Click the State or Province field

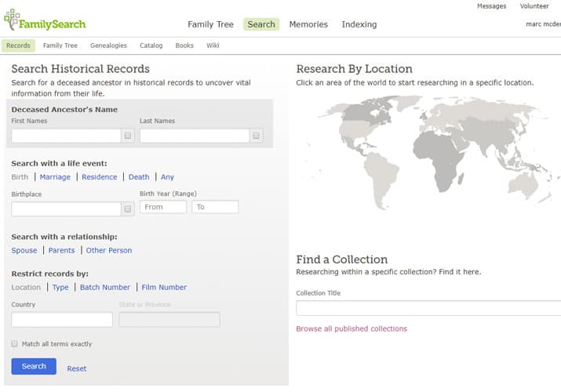point(169,319)
